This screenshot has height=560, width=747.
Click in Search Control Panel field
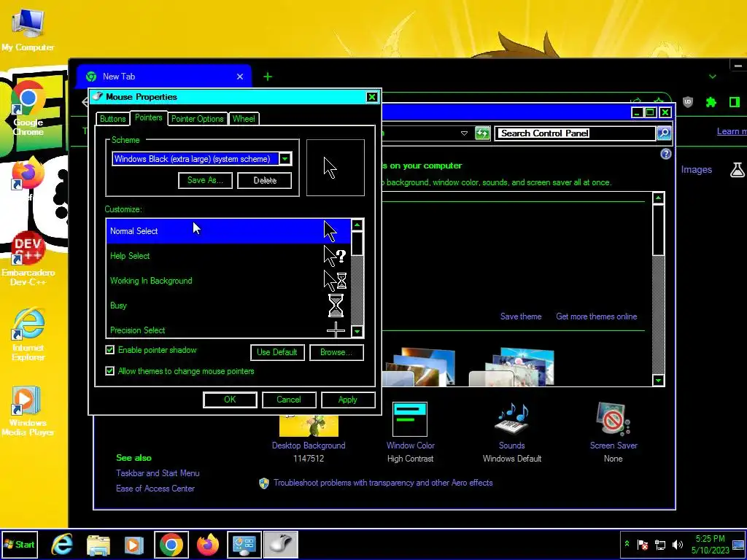pos(576,133)
